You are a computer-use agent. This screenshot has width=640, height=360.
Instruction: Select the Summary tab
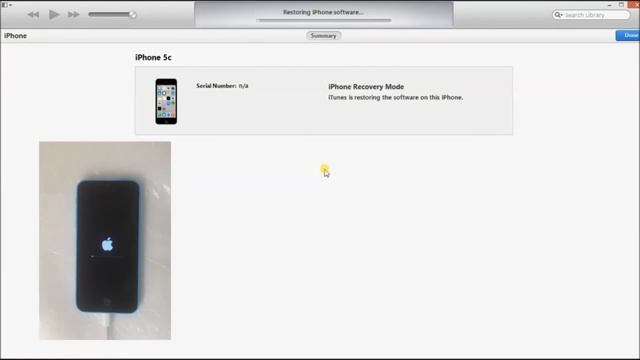coord(323,36)
